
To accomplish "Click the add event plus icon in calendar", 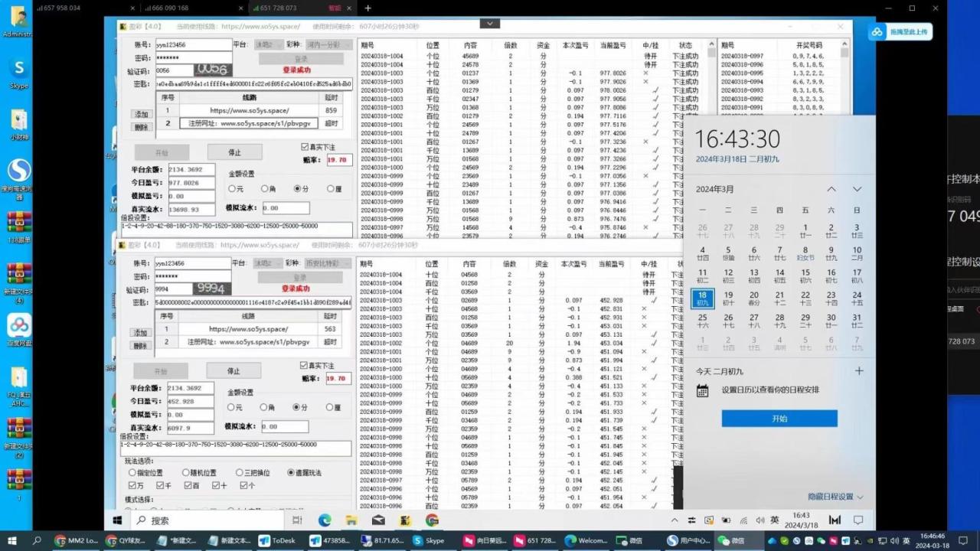I will click(859, 371).
